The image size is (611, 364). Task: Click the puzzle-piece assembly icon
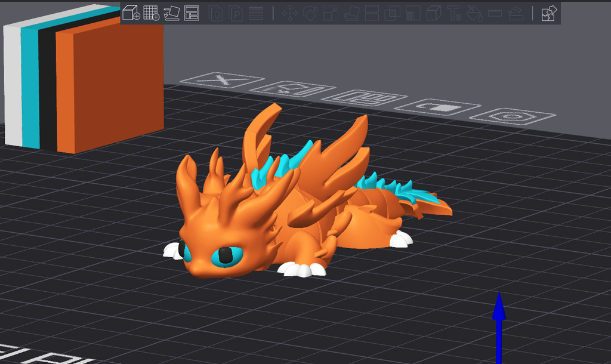pyautogui.click(x=549, y=13)
